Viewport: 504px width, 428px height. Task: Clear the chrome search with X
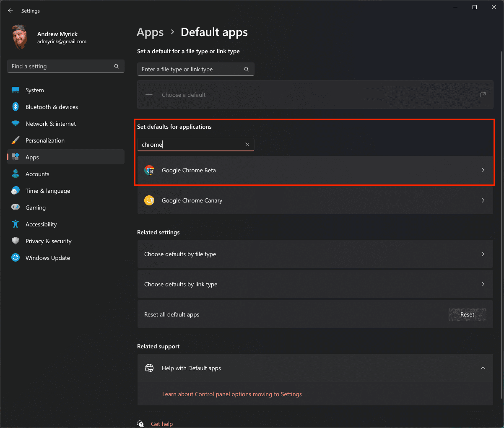[247, 145]
